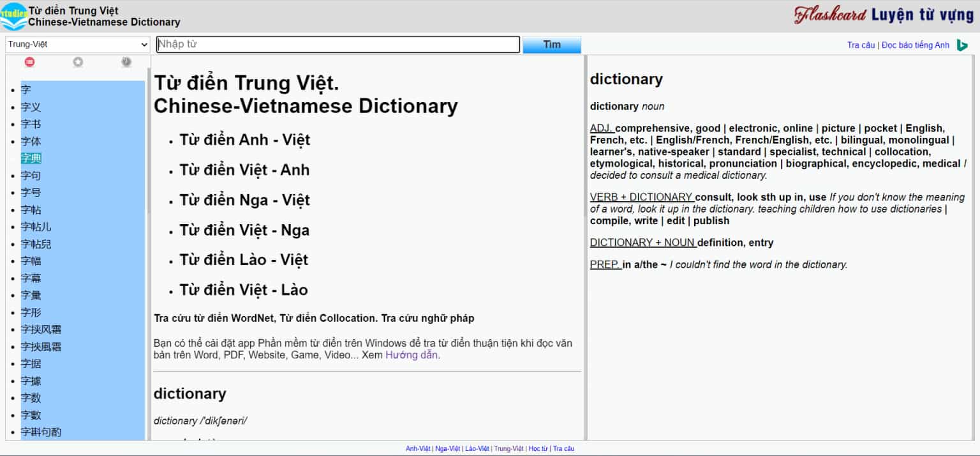The width and height of the screenshot is (980, 456).
Task: Open the Từ điển Việt - Anh link
Action: pyautogui.click(x=244, y=170)
